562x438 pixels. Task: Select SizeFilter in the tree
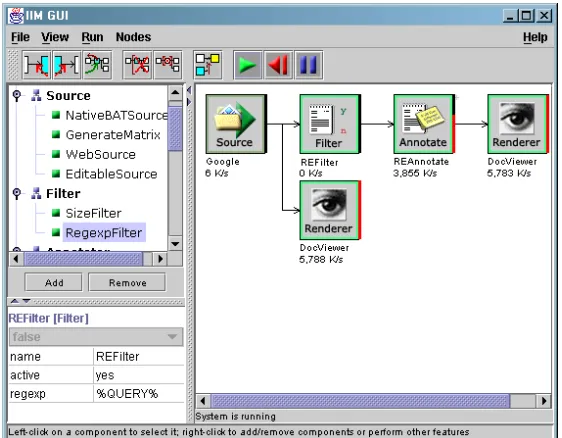tap(94, 213)
